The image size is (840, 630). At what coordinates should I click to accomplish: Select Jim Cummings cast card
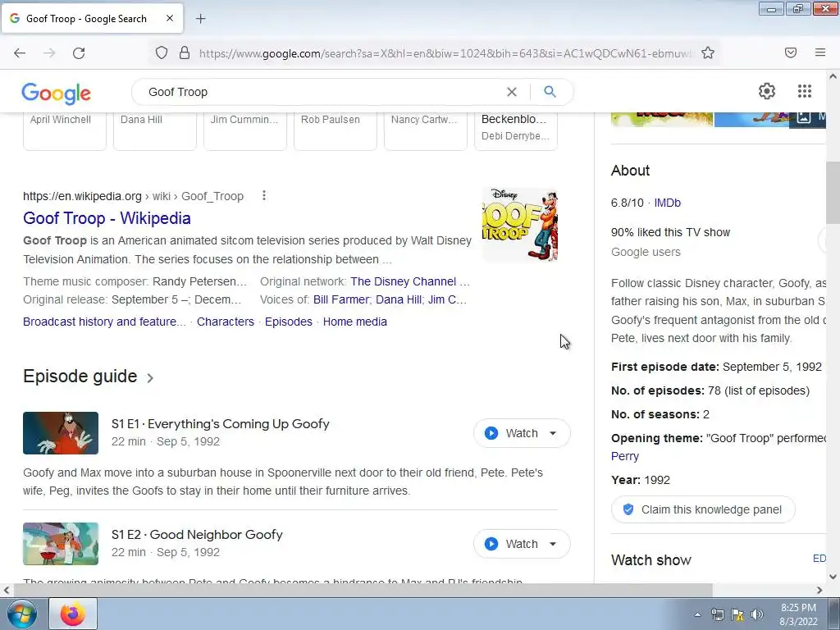(x=244, y=131)
